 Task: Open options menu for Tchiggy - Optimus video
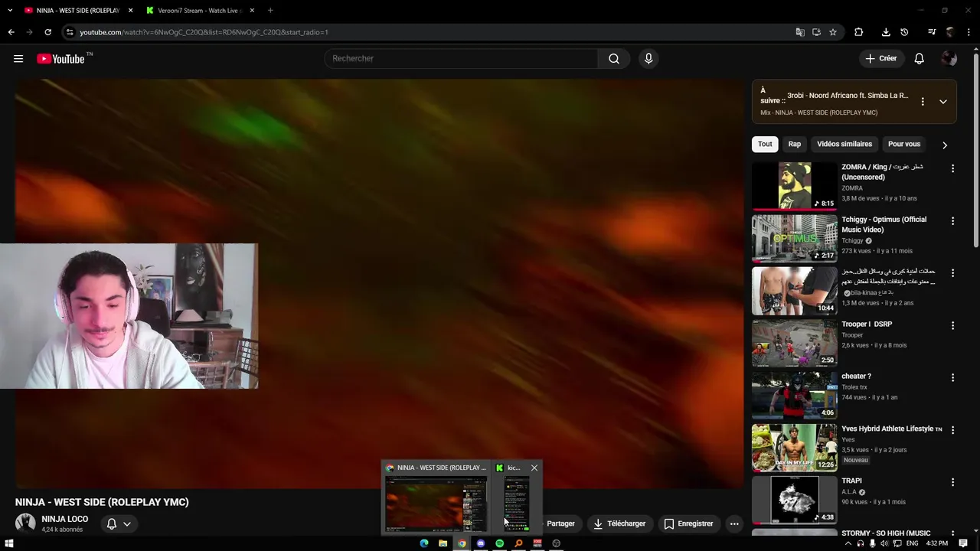pyautogui.click(x=952, y=221)
